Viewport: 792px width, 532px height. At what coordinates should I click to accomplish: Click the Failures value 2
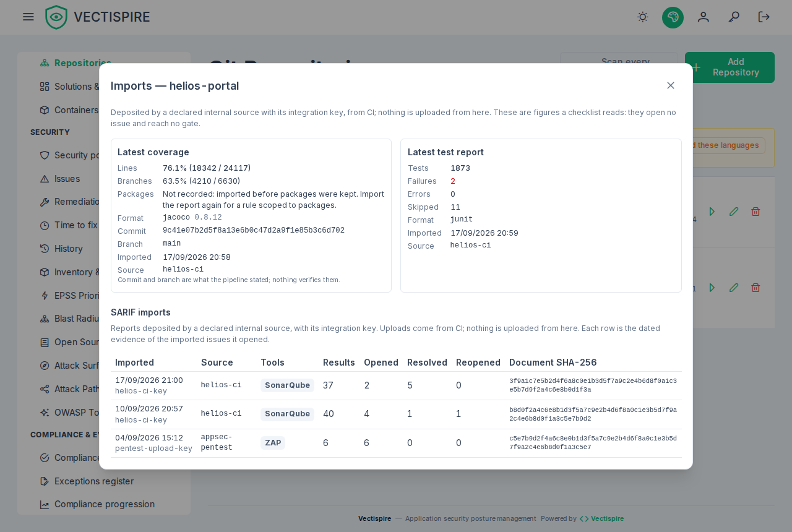(x=453, y=181)
